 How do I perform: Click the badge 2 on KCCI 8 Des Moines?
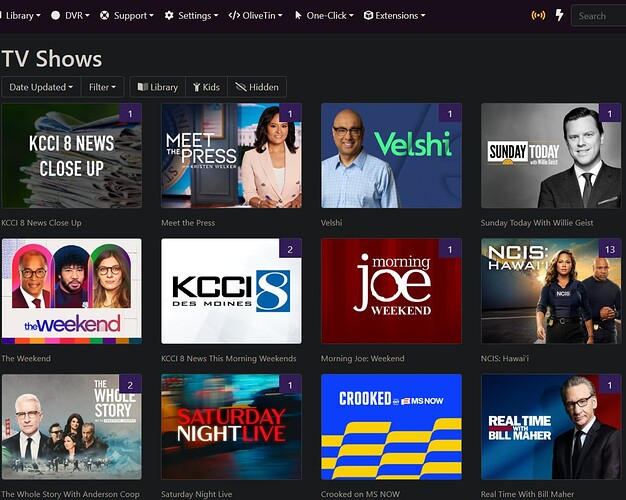pyautogui.click(x=290, y=250)
